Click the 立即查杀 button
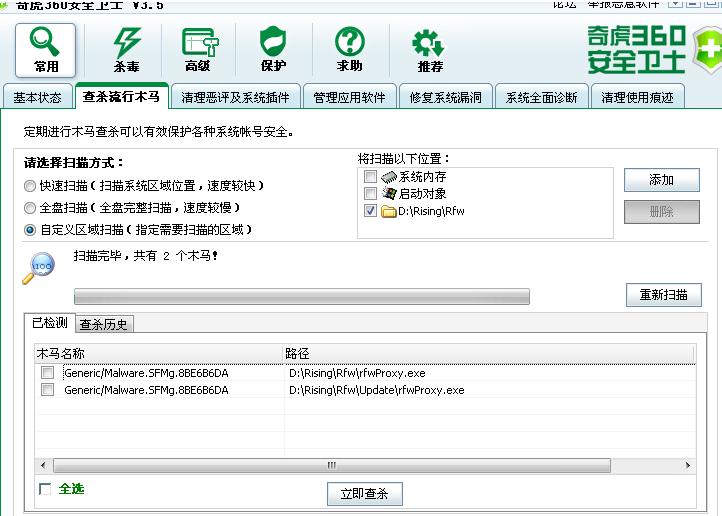722x516 pixels. (365, 494)
